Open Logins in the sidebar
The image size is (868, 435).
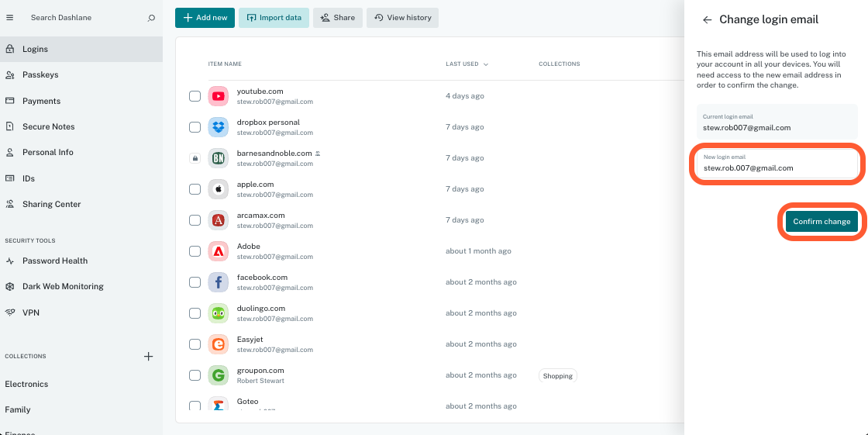coord(81,50)
